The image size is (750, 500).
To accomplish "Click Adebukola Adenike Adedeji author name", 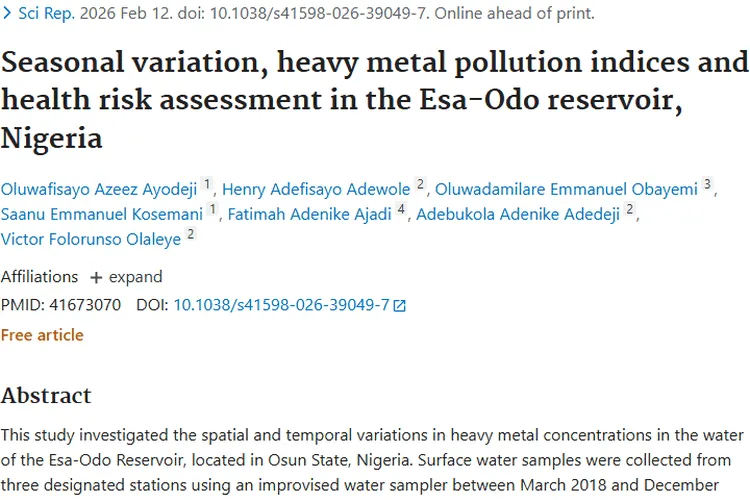I will click(x=517, y=214).
